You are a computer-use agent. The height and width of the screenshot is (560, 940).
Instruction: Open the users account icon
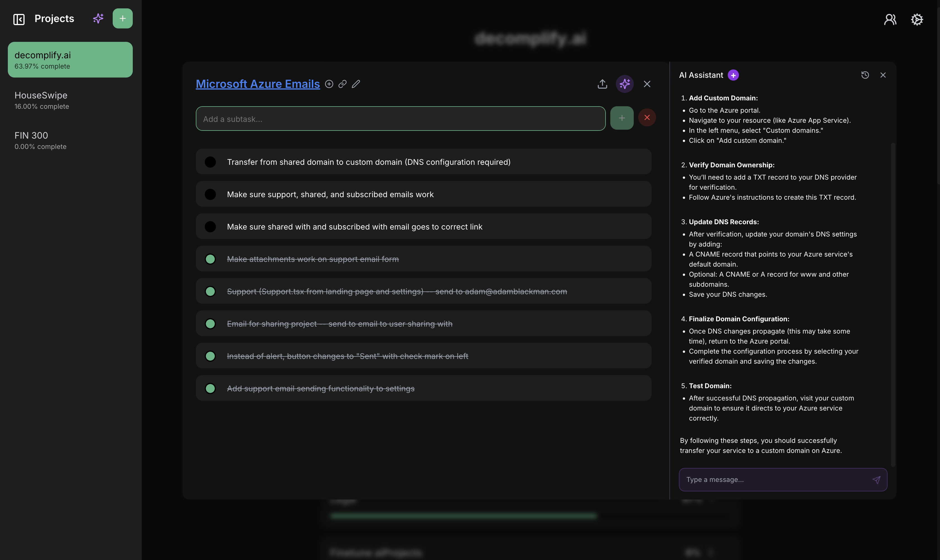[890, 19]
